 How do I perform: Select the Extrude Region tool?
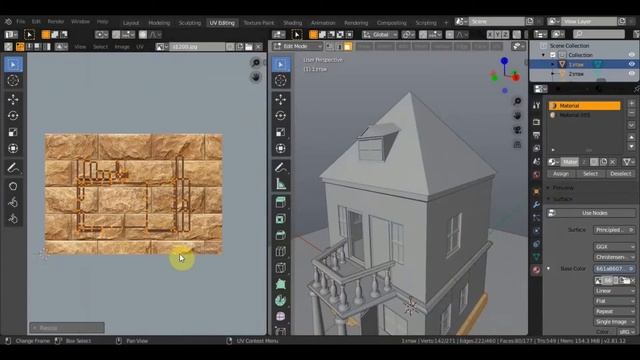(280, 202)
